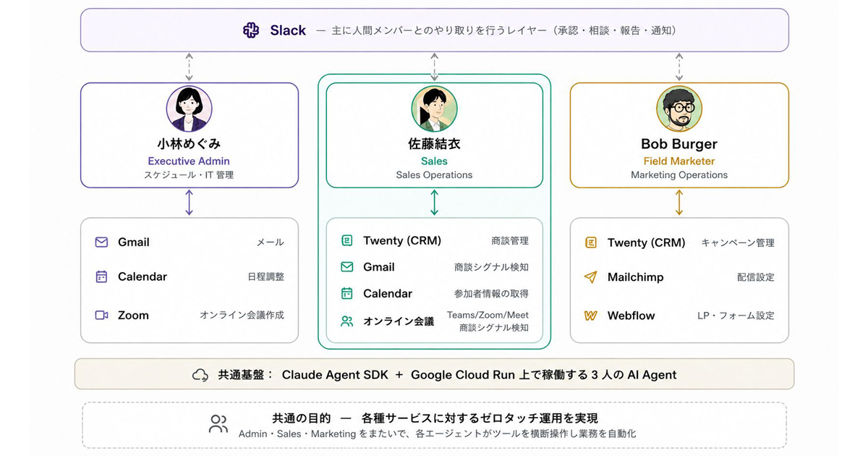Click the Gmail envelope icon under 小林めぐみ

pyautogui.click(x=102, y=242)
